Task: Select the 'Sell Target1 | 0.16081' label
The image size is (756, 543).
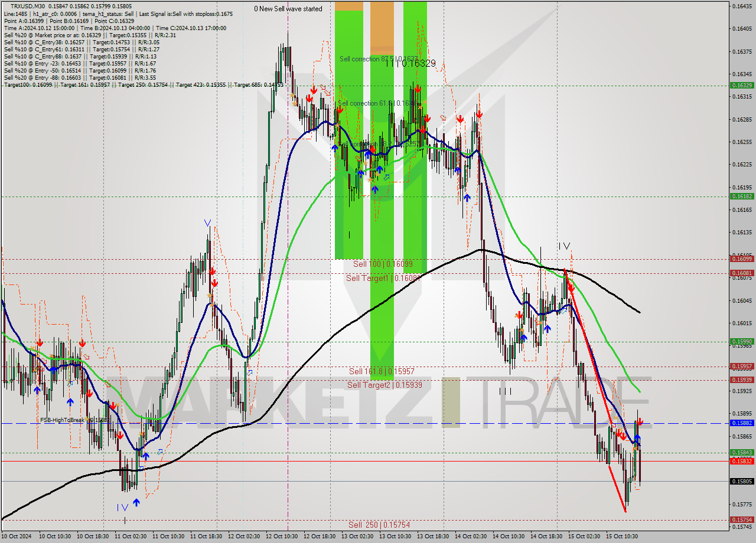Action: click(x=383, y=278)
